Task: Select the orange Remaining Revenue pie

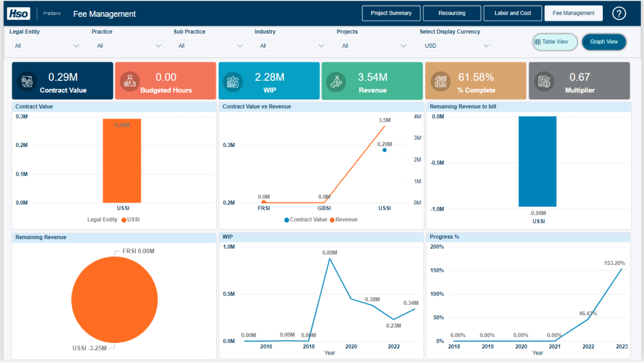Action: [x=115, y=300]
